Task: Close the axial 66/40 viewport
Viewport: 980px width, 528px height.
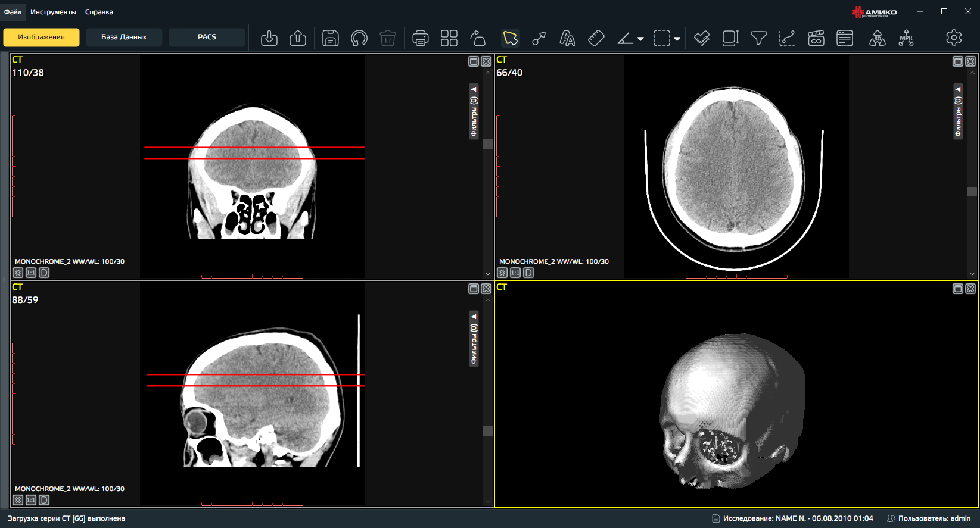Action: pyautogui.click(x=970, y=61)
